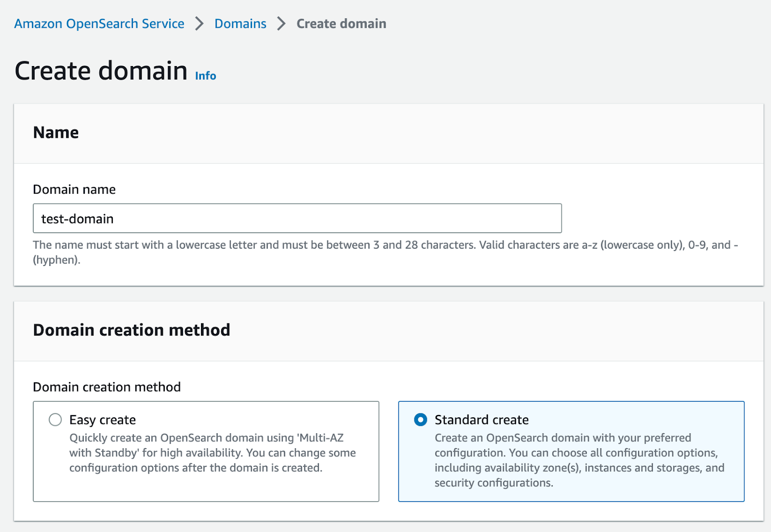This screenshot has width=771, height=532.
Task: Click the Domain name field label
Action: coord(74,189)
